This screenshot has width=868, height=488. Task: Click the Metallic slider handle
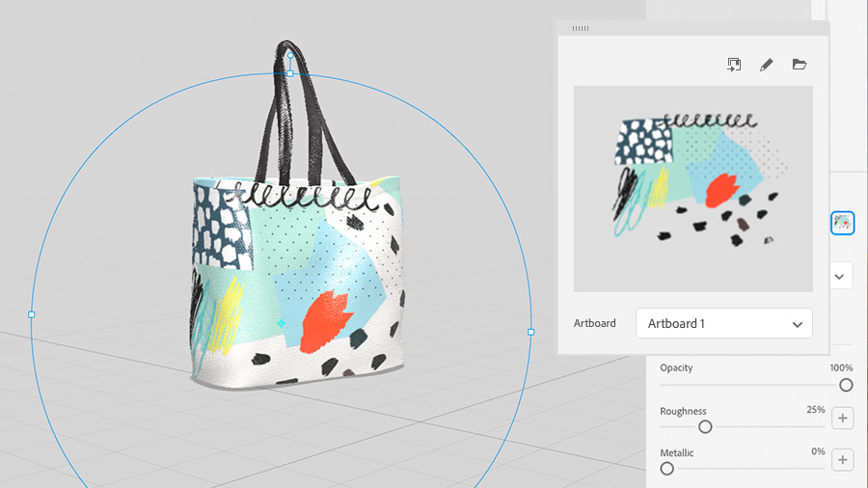[x=667, y=469]
